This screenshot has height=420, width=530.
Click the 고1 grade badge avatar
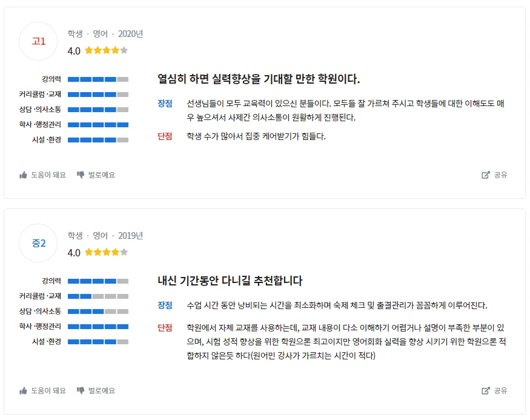click(x=39, y=41)
